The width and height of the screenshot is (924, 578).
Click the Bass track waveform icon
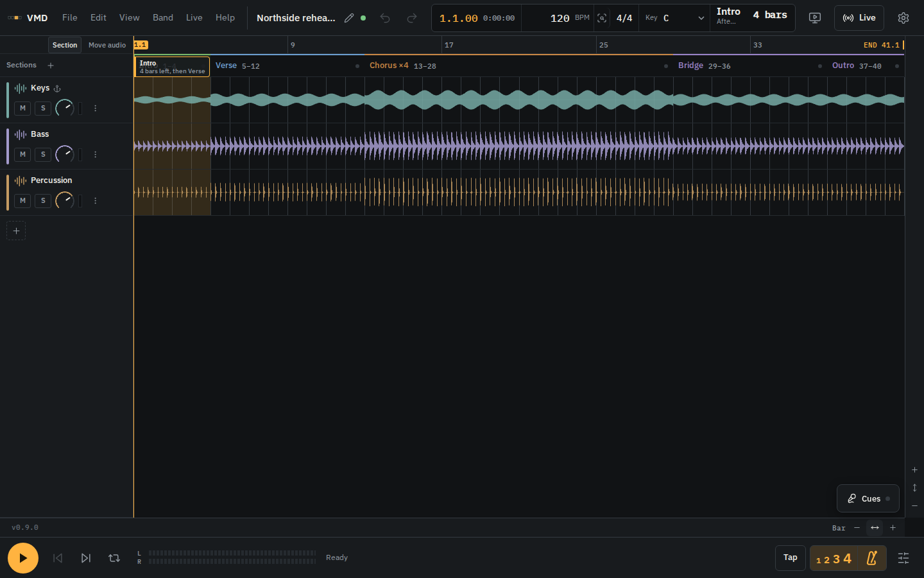(21, 134)
